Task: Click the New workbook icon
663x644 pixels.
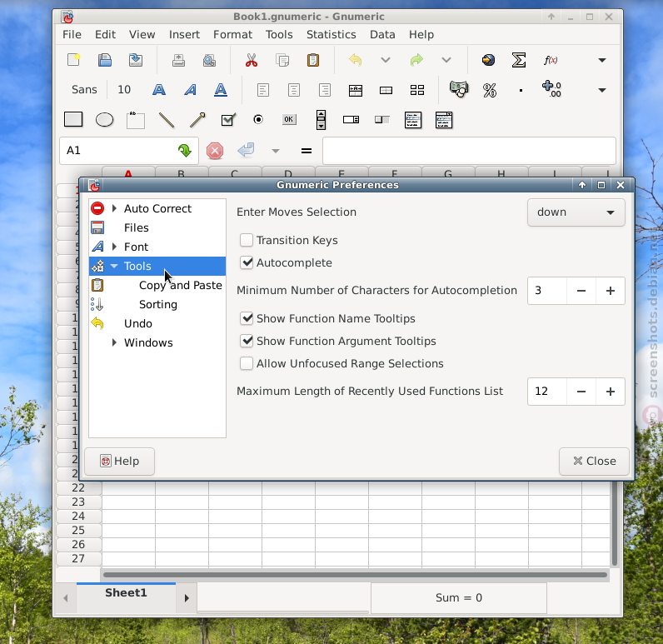Action: tap(73, 60)
